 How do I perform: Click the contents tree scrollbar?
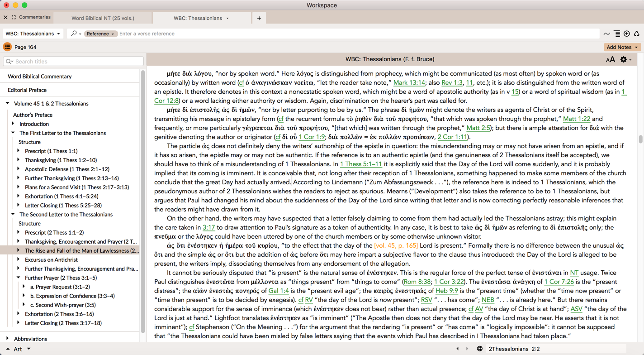143,201
